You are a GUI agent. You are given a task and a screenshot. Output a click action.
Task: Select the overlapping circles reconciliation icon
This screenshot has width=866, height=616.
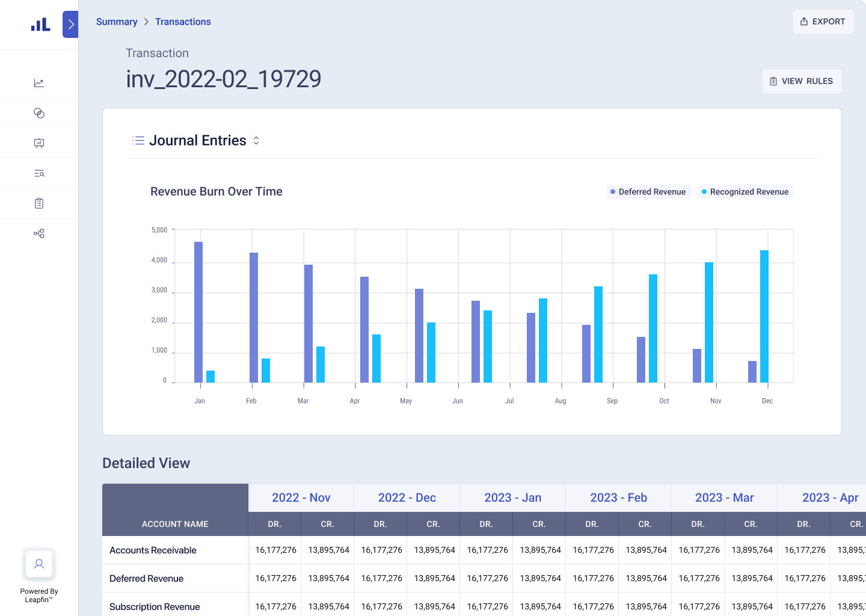pyautogui.click(x=38, y=112)
